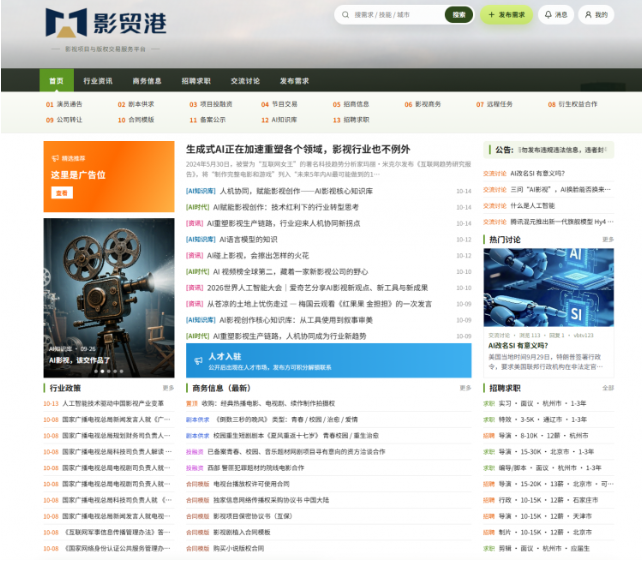The width and height of the screenshot is (642, 569).
Task: Open template 影视项目保密协议书（互保）
Action: pyautogui.click(x=253, y=516)
